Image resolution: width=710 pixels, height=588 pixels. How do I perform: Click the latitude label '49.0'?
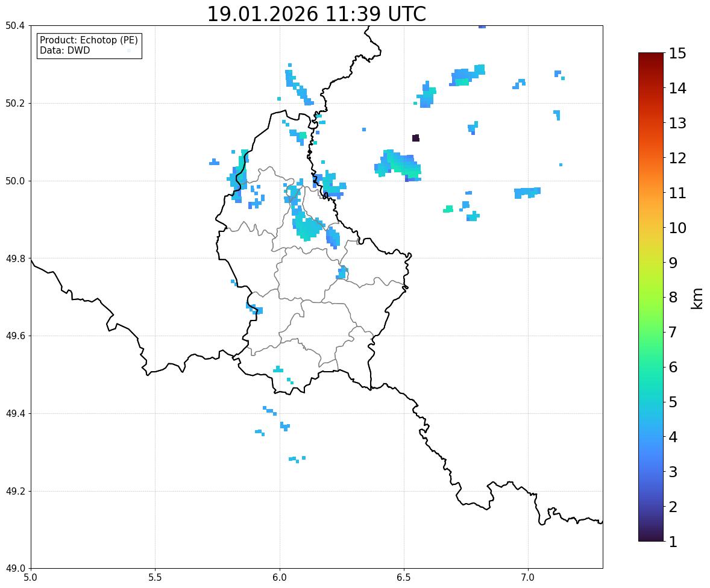click(x=15, y=569)
